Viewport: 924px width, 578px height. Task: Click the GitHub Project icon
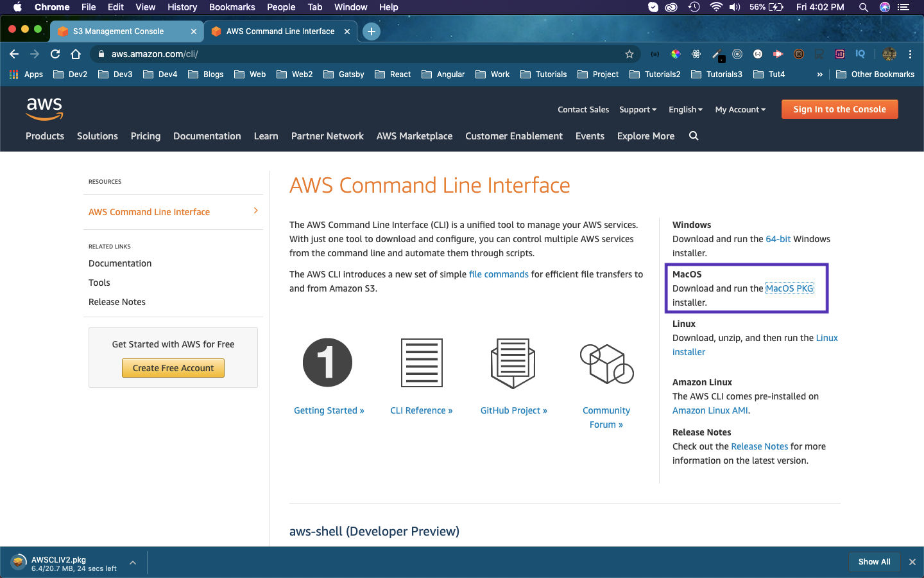(513, 363)
